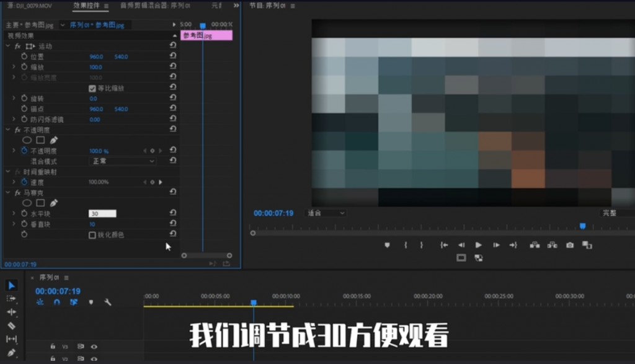Viewport: 635px width, 364px height.
Task: Click the pen mask tool under 马赛克
Action: click(54, 203)
